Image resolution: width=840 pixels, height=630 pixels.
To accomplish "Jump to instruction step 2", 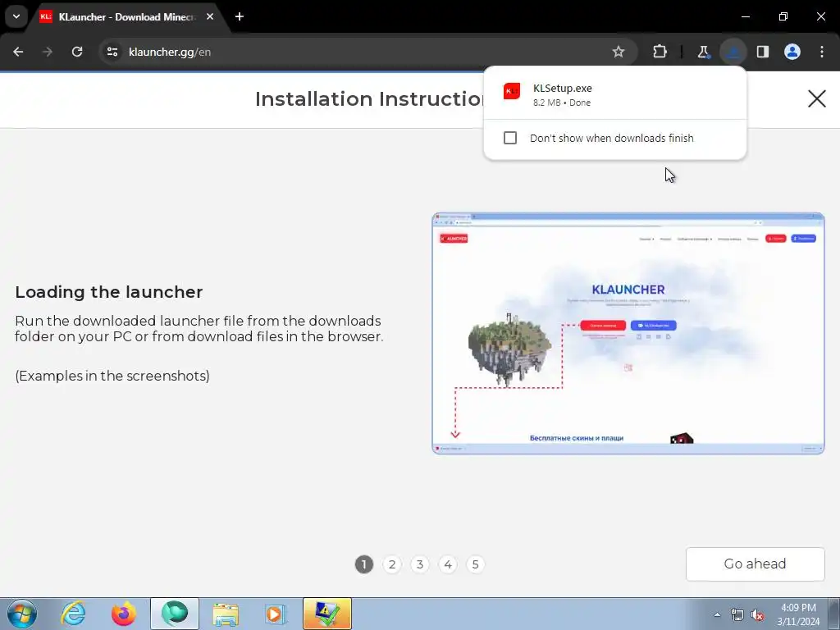I will pos(392,564).
